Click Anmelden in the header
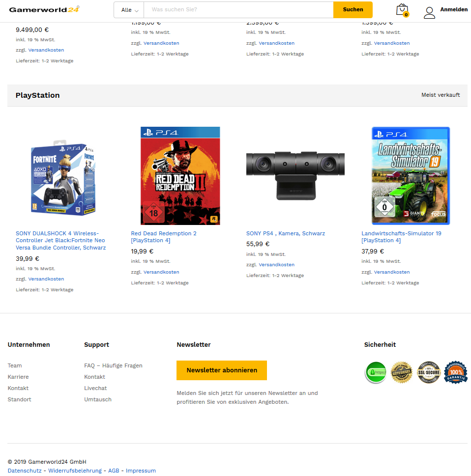Screen dimensions: 471x476 point(454,9)
